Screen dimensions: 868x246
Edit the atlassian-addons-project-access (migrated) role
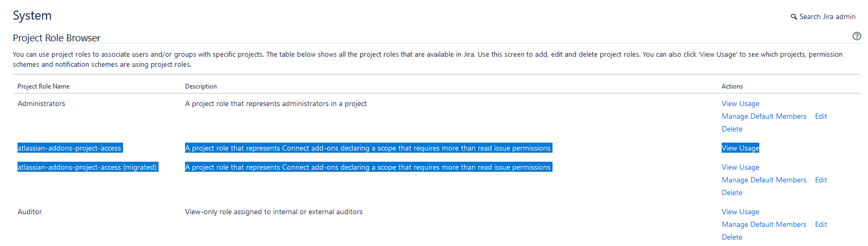tap(821, 180)
